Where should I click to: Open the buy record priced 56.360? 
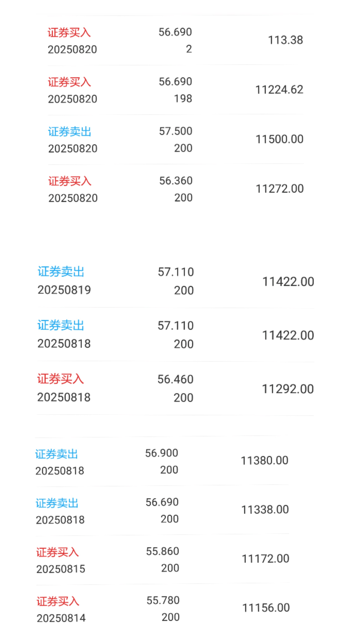point(176,189)
